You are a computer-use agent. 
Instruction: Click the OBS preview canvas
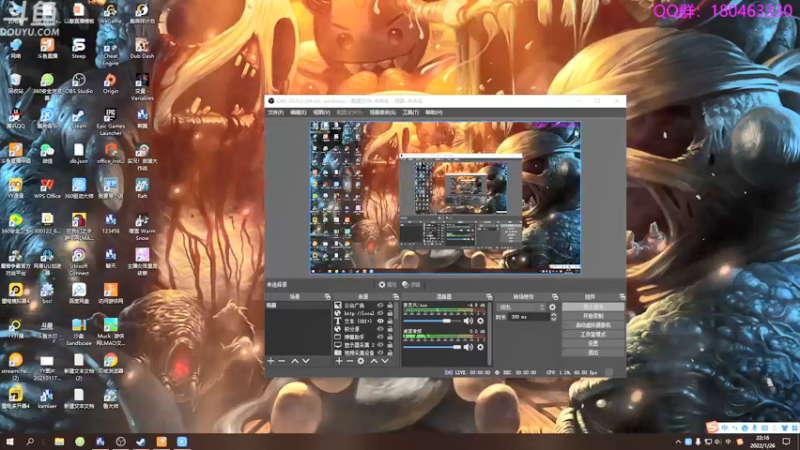445,197
